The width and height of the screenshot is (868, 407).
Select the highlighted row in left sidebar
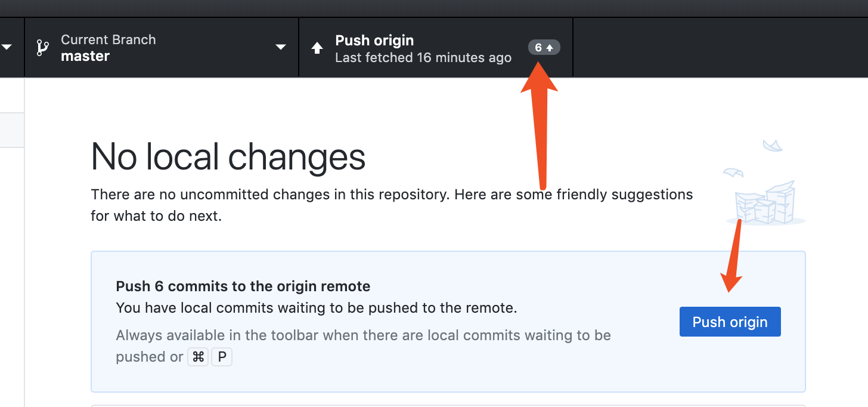coord(12,129)
